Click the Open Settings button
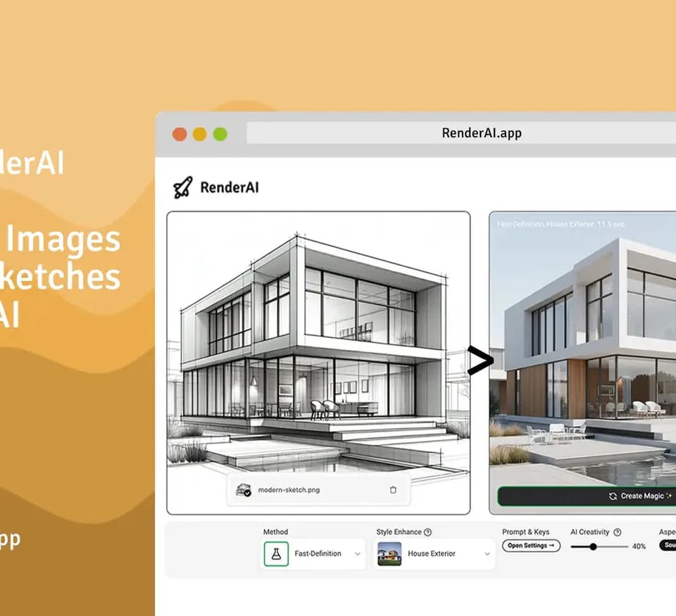The image size is (676, 616). [531, 546]
